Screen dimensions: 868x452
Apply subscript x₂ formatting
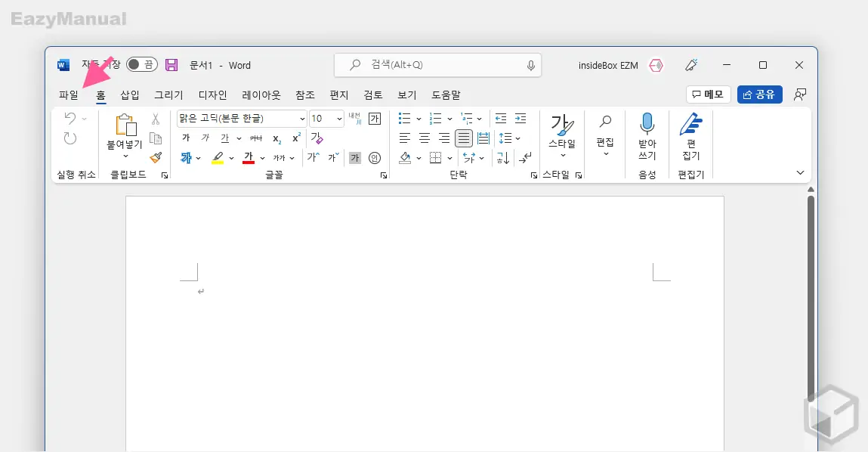pyautogui.click(x=276, y=139)
